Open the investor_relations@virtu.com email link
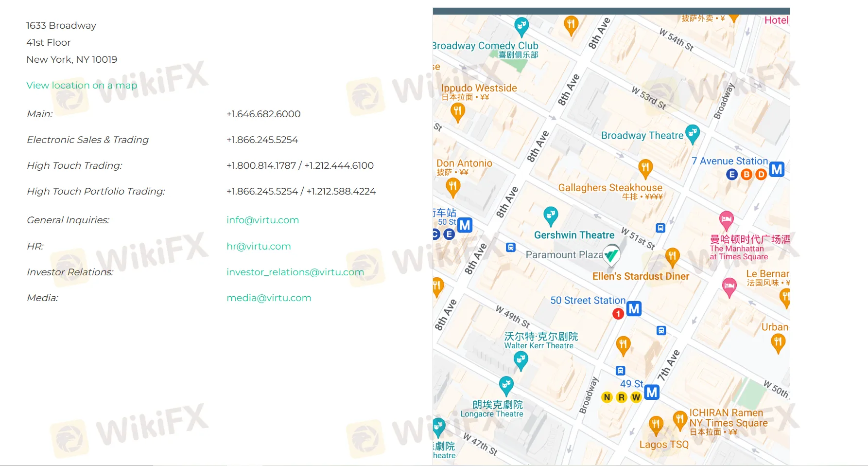 click(x=295, y=272)
